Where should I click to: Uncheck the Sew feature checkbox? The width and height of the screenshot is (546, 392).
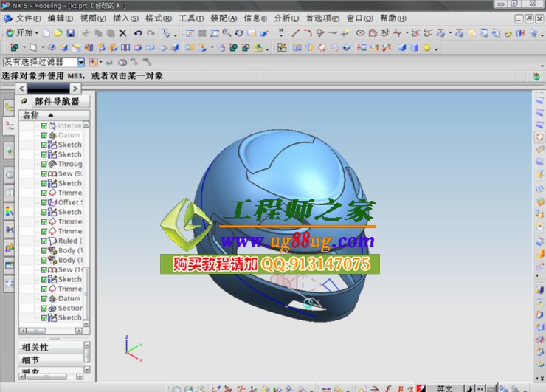click(44, 174)
